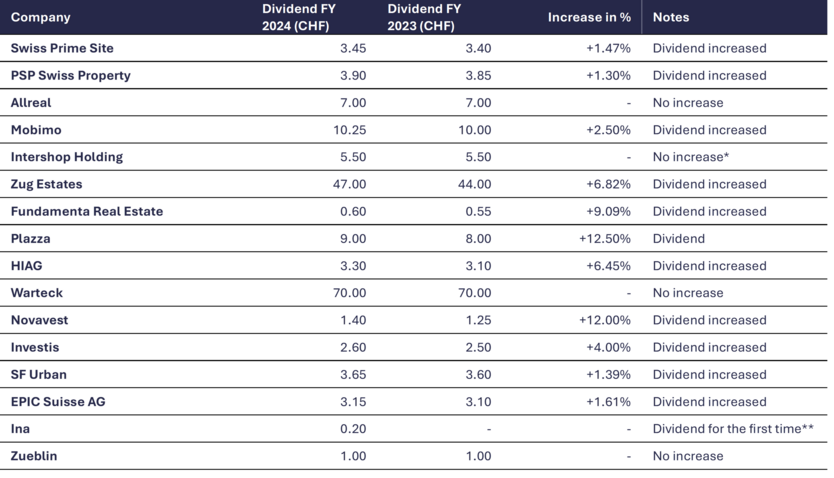834x478 pixels.
Task: Click the Dividend FY 2023 (CHF) header
Action: (424, 17)
